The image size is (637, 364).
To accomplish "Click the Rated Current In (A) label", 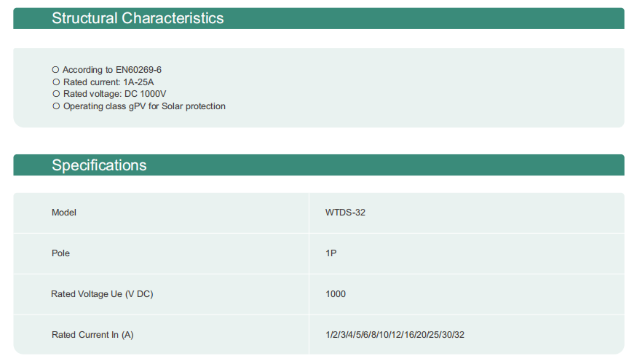I will [92, 335].
